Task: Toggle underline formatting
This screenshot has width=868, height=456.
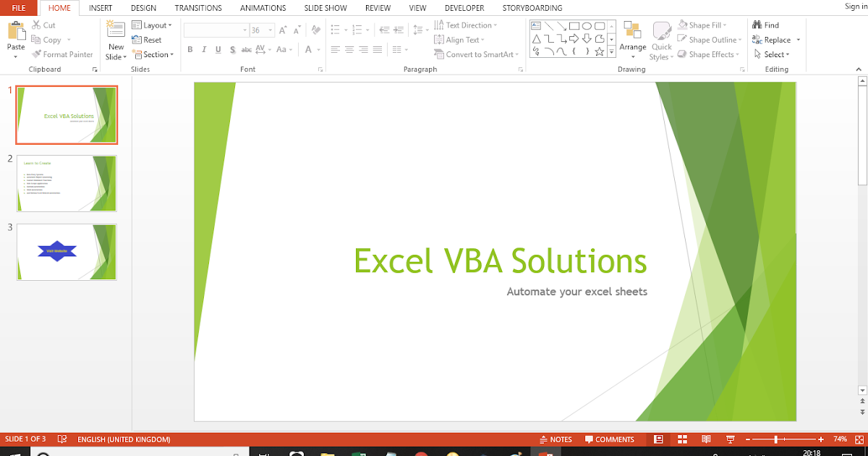Action: point(218,49)
